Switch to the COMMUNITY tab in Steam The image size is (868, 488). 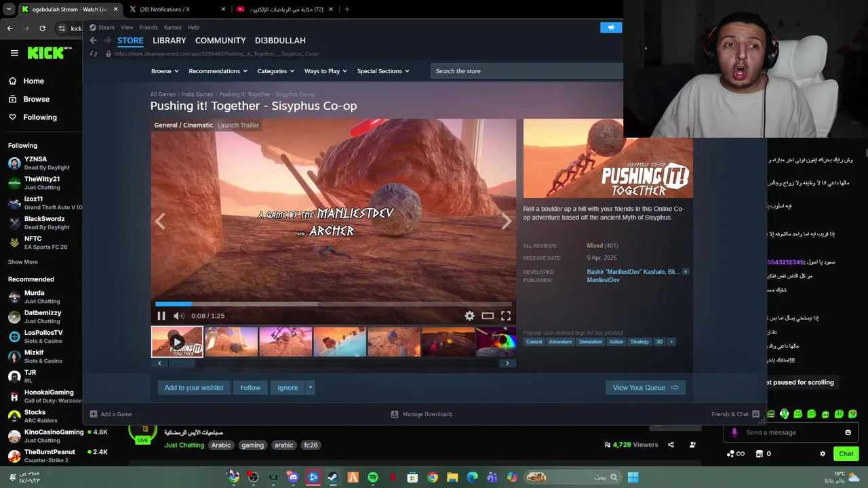pyautogui.click(x=220, y=41)
